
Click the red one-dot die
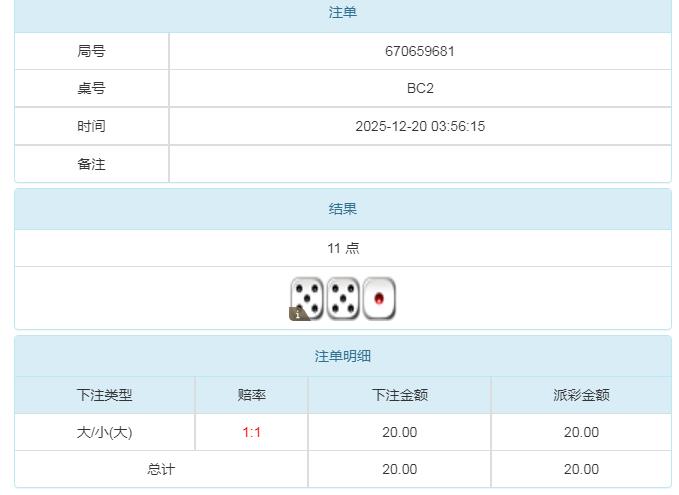[x=379, y=298]
